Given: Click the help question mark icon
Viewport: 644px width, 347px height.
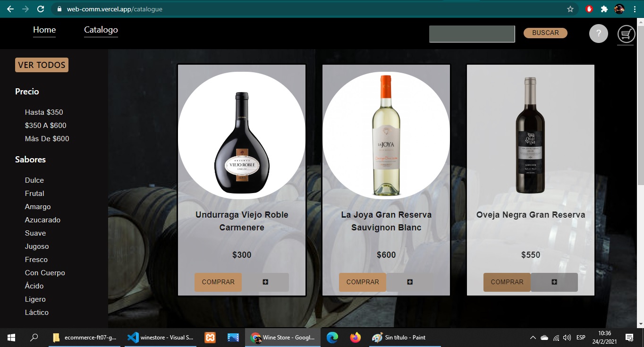Looking at the screenshot, I should (x=598, y=33).
